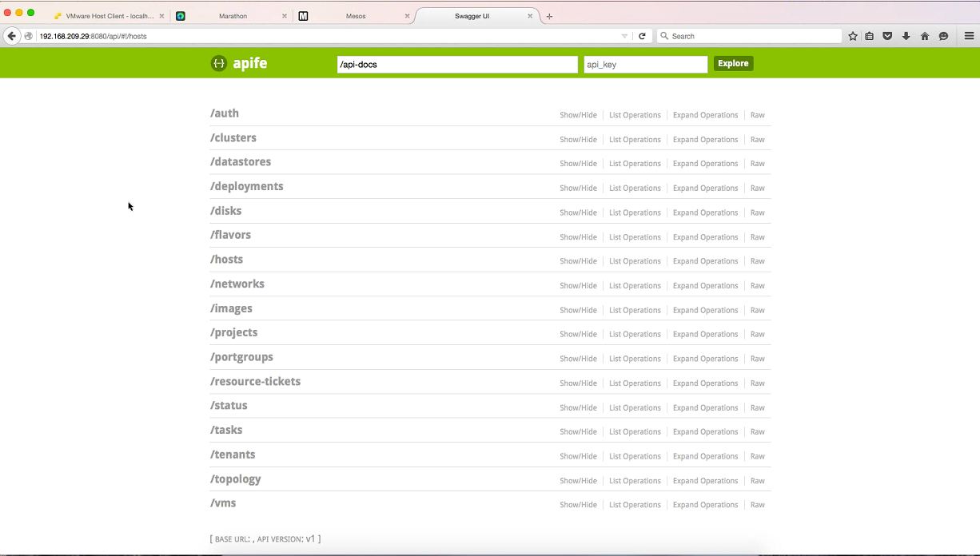This screenshot has width=980, height=556.
Task: Expand Operations for /clusters
Action: point(705,140)
